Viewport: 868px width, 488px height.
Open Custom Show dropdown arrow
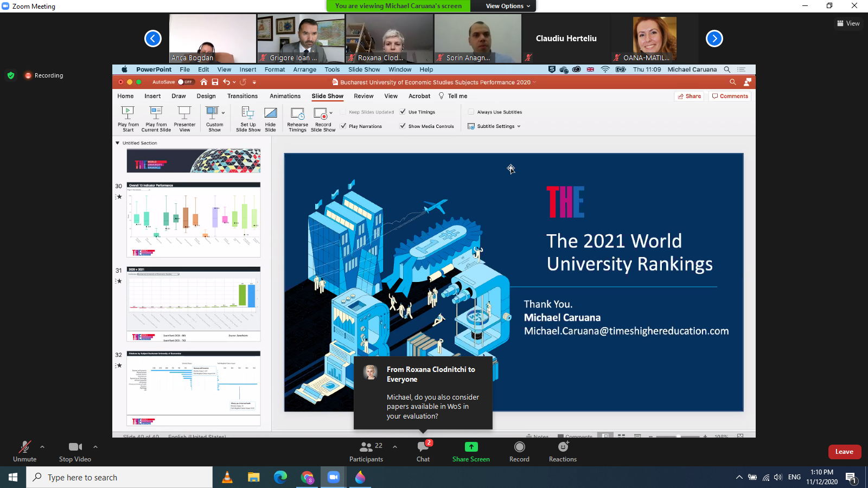point(223,113)
